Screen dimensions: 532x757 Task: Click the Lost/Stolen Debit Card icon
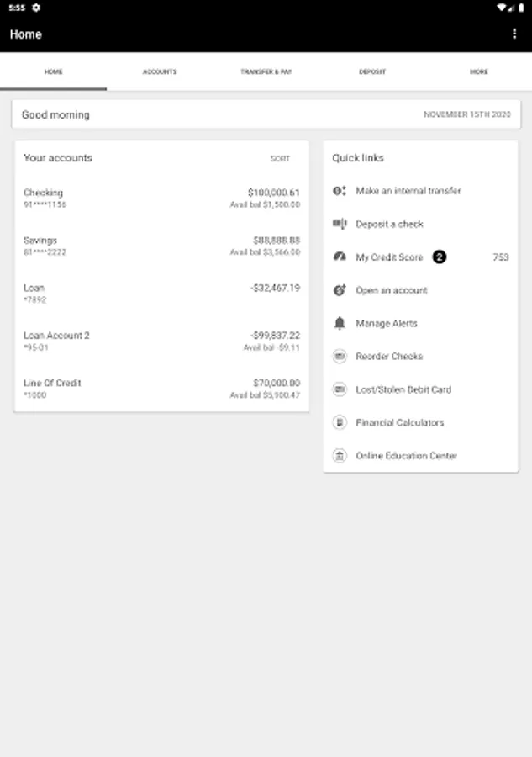click(340, 389)
